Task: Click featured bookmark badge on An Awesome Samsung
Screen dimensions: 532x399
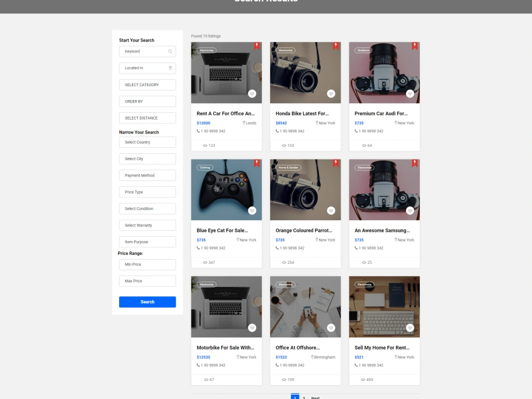Action: tap(414, 163)
